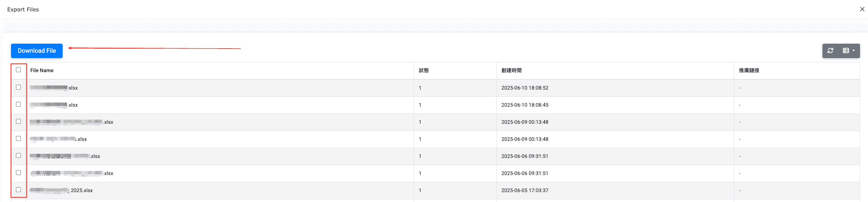
Task: Check the box for the 2025.xlsx file
Action: pos(18,190)
